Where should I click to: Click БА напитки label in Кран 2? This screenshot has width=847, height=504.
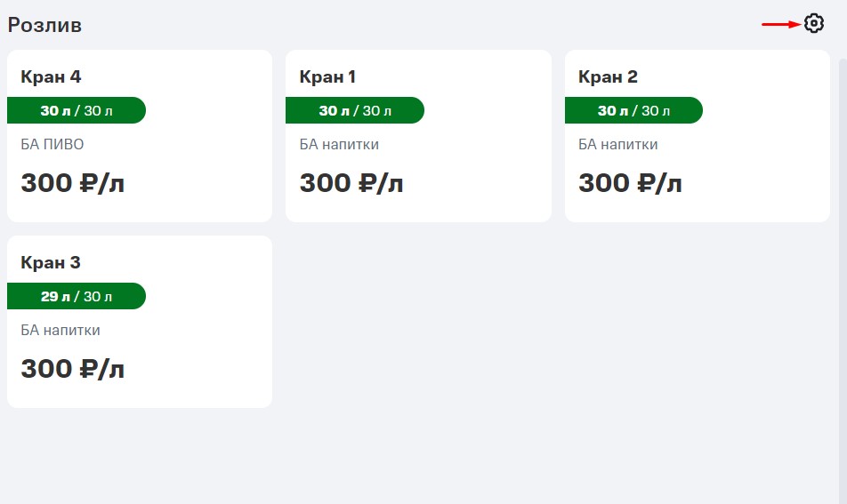coord(618,144)
